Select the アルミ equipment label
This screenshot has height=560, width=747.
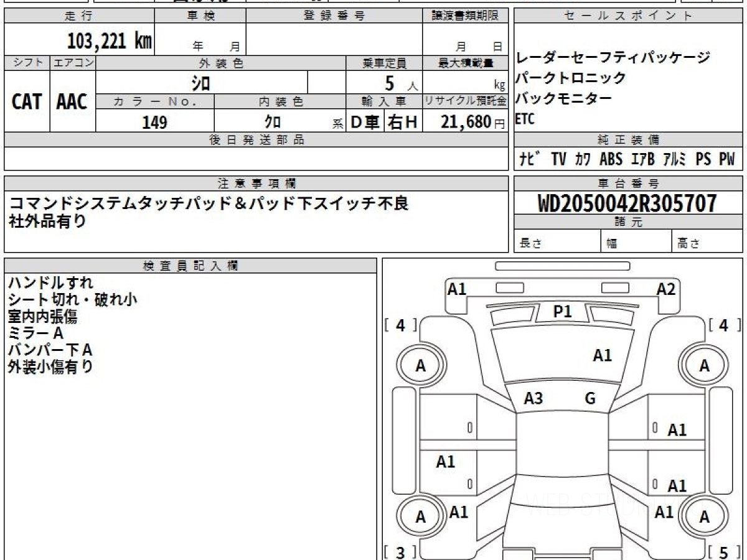(674, 159)
